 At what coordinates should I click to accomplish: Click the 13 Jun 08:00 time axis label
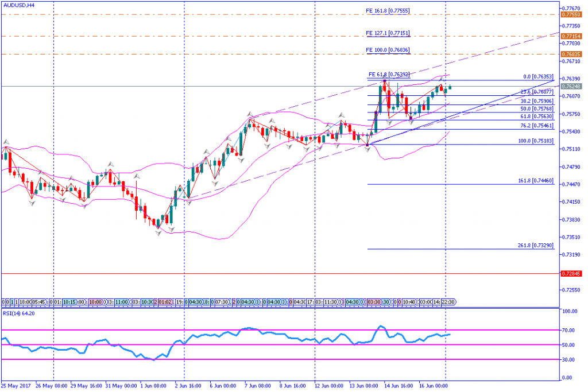[363, 386]
